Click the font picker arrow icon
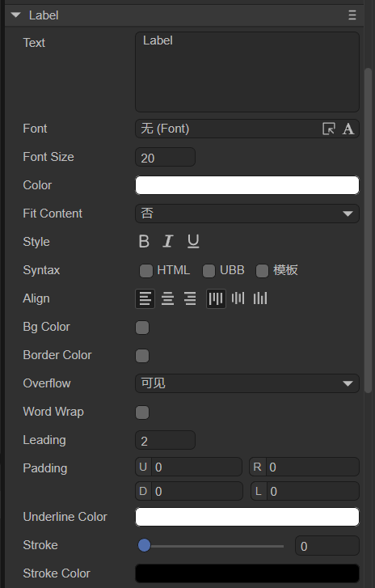Image resolution: width=375 pixels, height=588 pixels. pyautogui.click(x=329, y=129)
